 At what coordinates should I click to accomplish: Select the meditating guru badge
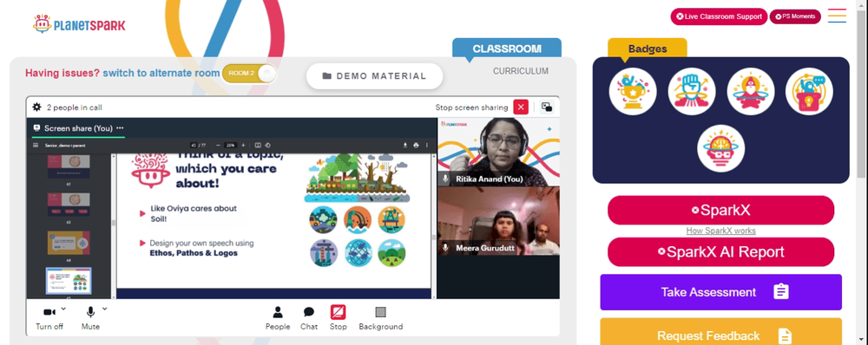750,91
